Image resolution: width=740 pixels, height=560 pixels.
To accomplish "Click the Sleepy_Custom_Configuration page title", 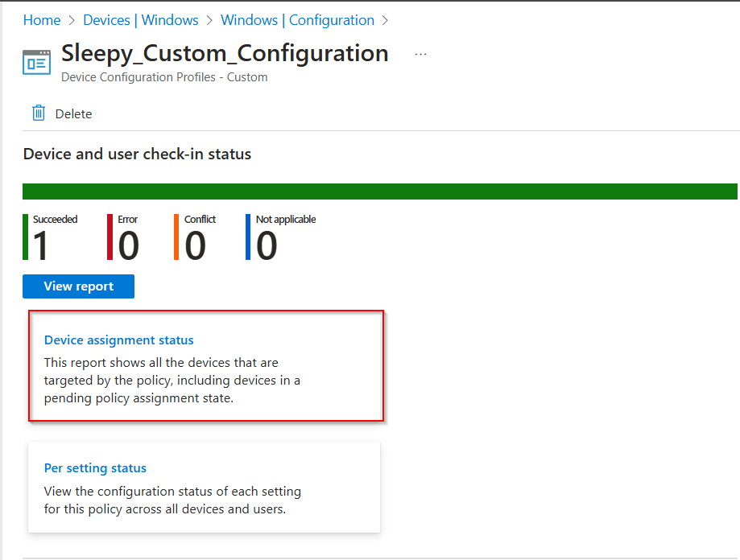I will [x=225, y=54].
